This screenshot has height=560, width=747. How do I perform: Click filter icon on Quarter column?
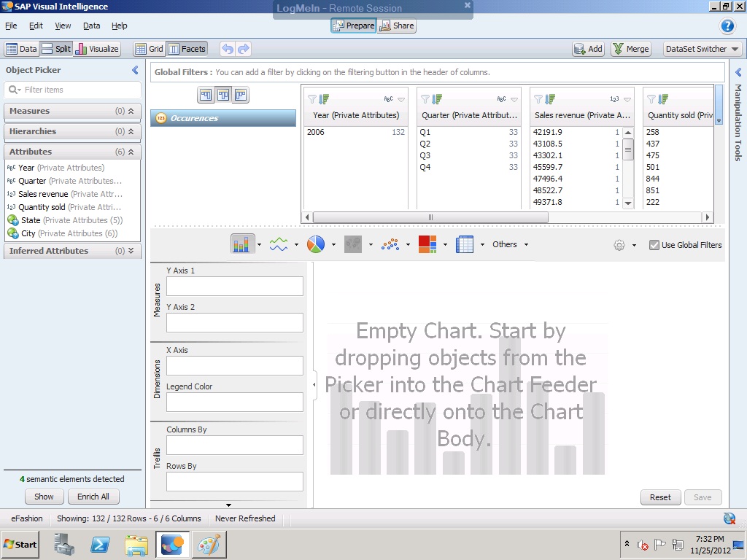pyautogui.click(x=425, y=99)
